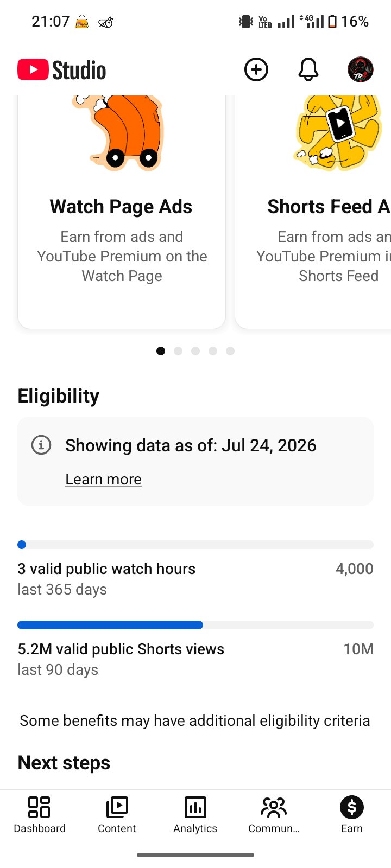Viewport: 391px width, 868px height.
Task: Tap the battery indicator in status bar
Action: pyautogui.click(x=332, y=22)
